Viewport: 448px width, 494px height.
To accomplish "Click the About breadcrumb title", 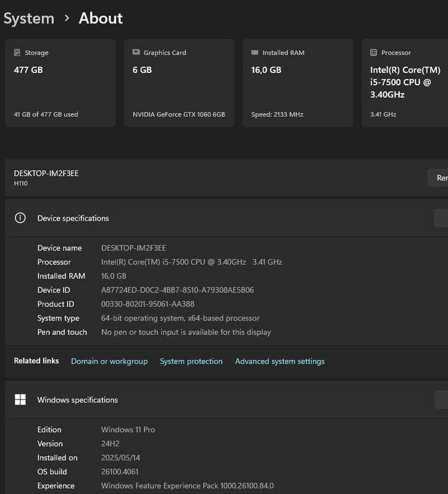I will pos(101,19).
